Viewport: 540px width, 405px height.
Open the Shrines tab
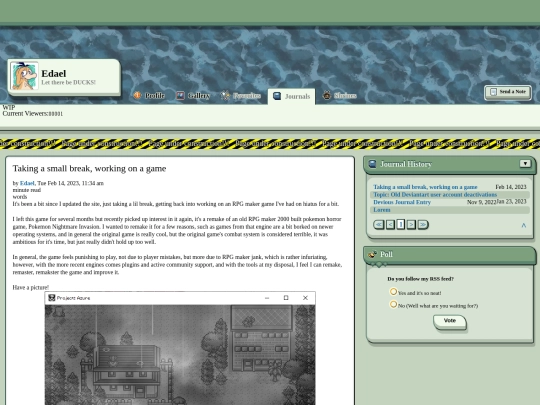[x=340, y=95]
